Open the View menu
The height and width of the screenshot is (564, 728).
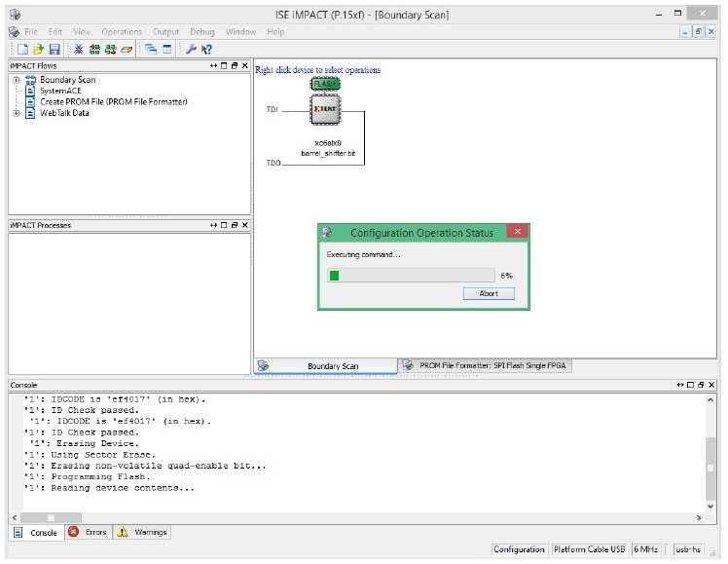82,31
